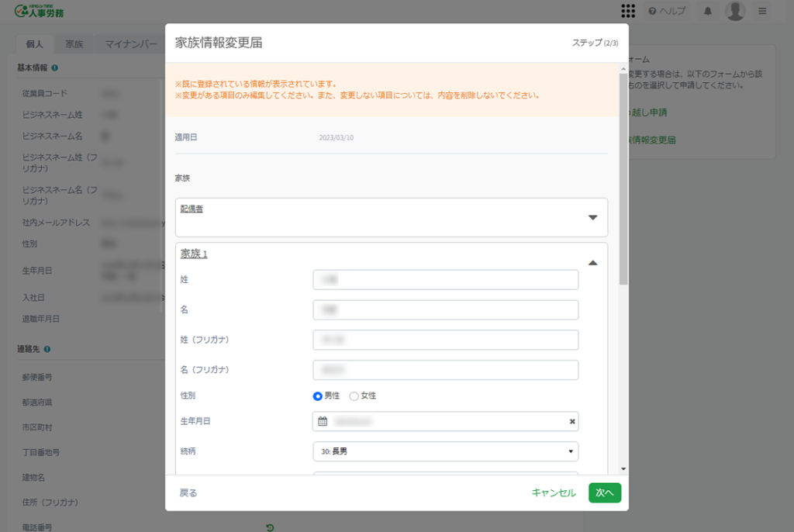Expand the 配偶者 section
The height and width of the screenshot is (532, 794).
click(592, 217)
